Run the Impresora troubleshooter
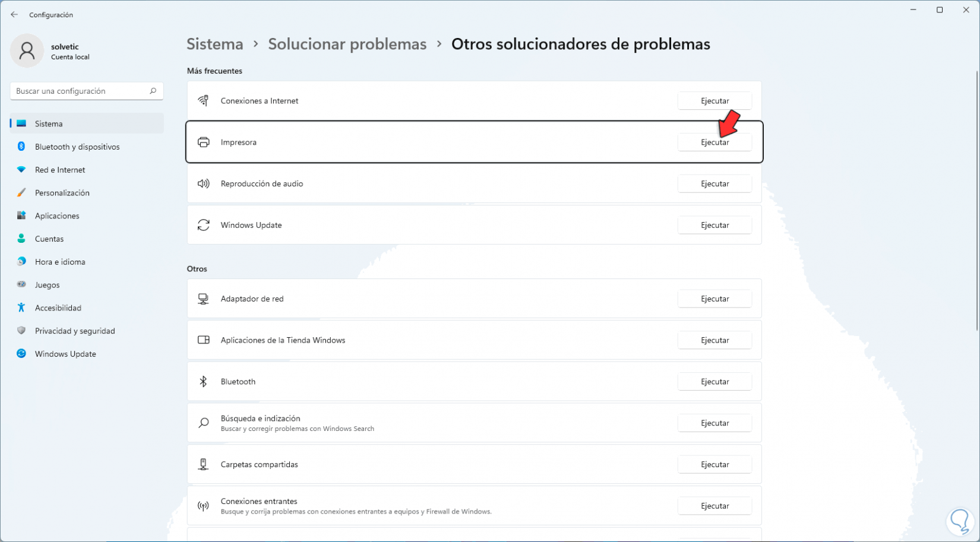 tap(715, 142)
